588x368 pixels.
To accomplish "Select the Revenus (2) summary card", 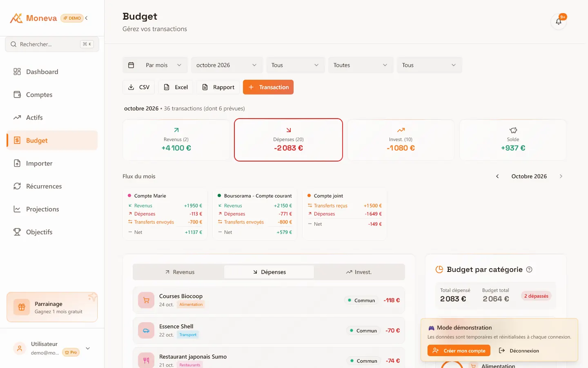I will [176, 140].
